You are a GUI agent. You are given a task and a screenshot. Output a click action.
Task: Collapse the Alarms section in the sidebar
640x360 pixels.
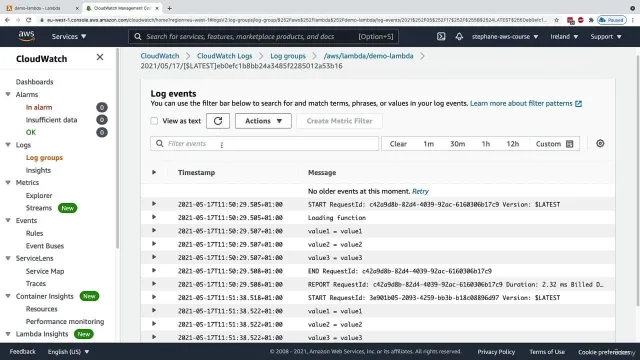(x=8, y=94)
